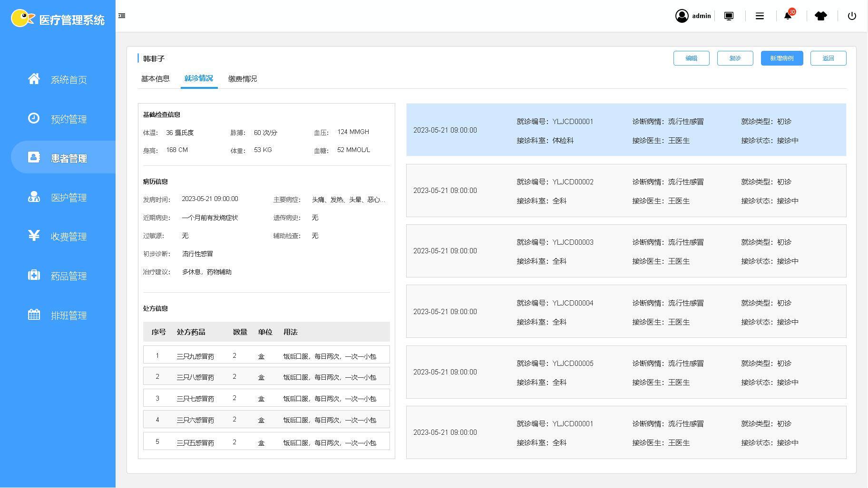Click the monitor screen icon
Image resolution: width=868 pixels, height=488 pixels.
[728, 16]
